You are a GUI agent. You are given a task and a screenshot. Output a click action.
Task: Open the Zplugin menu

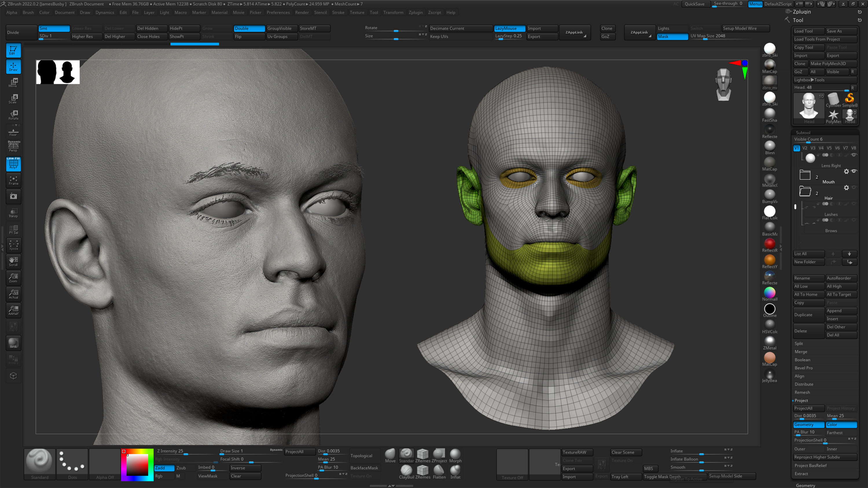click(416, 12)
